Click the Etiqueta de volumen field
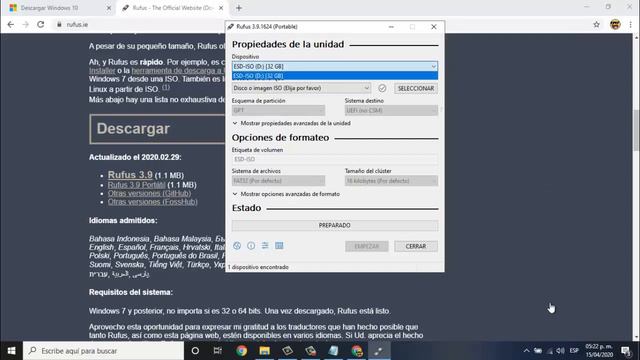This screenshot has height=360, width=640. point(335,159)
